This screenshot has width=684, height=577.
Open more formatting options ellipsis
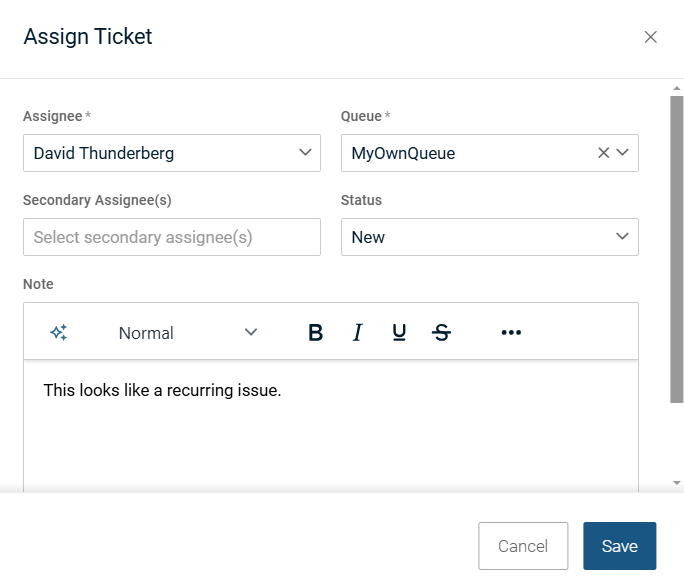(x=511, y=333)
